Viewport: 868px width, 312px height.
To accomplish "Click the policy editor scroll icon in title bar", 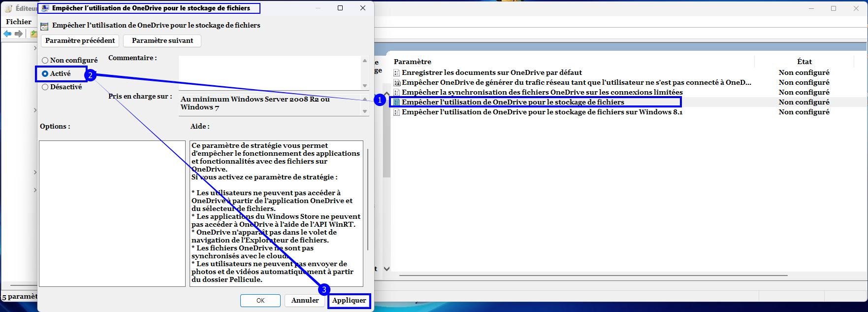I will tap(8, 8).
